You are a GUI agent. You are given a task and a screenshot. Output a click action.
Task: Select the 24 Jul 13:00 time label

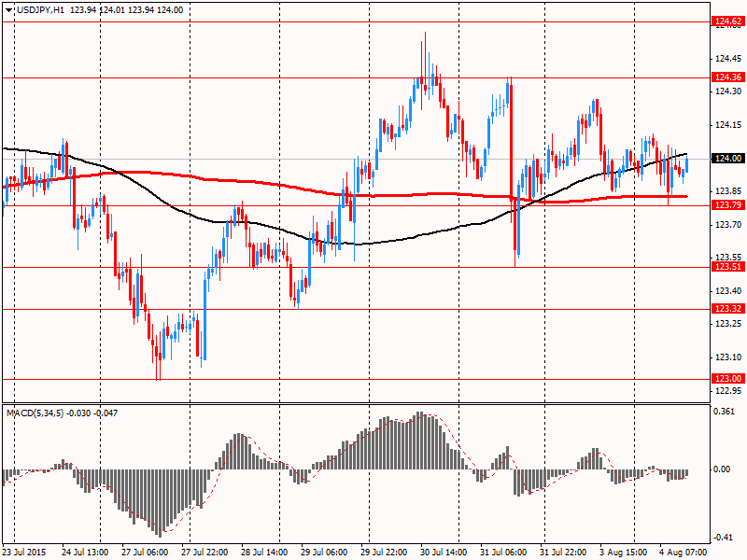click(85, 553)
